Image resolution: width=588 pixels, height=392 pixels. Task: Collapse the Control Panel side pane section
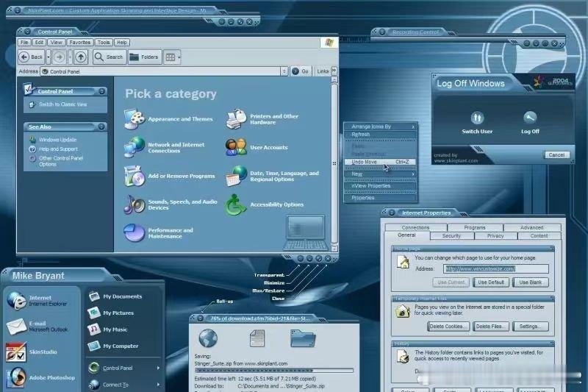101,91
